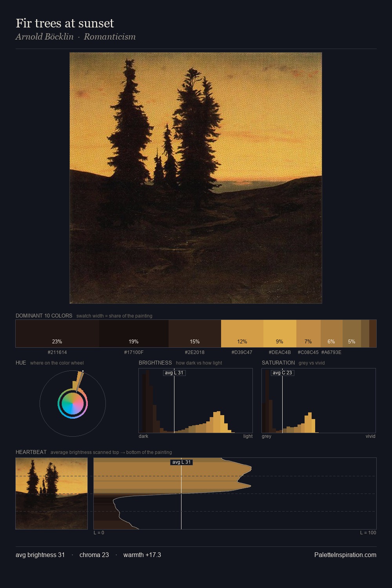Click the L = 100 axis label
392x588 pixels.
coord(368,533)
